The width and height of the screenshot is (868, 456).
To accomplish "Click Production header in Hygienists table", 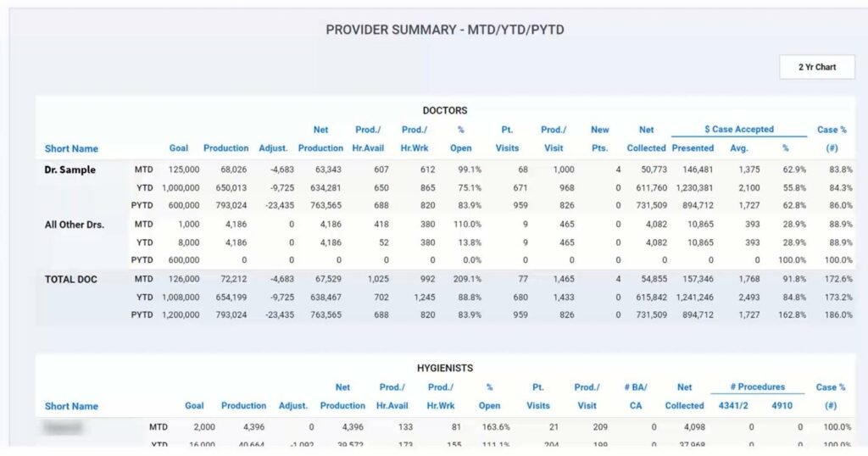I will tap(243, 406).
